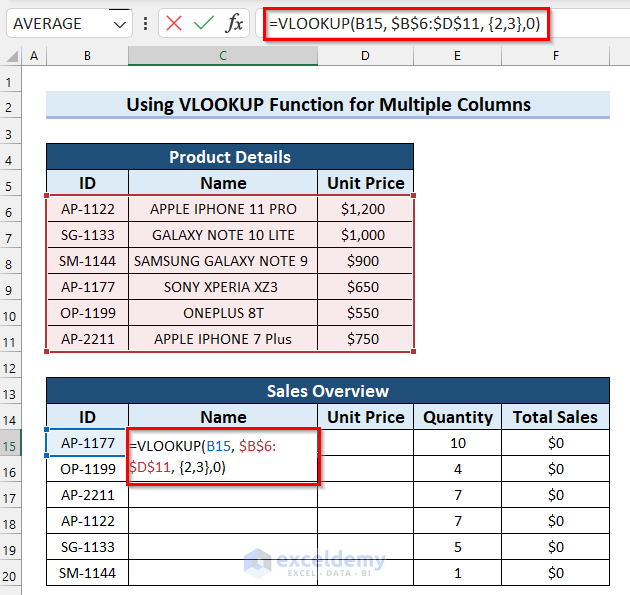Click the formula bar options dots
This screenshot has height=595, width=630.
tap(145, 24)
